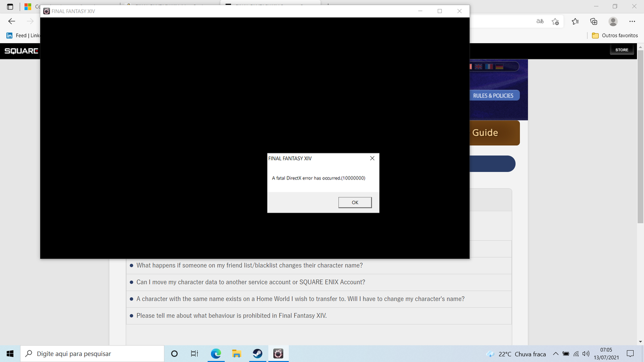Image resolution: width=644 pixels, height=362 pixels.
Task: Click the Guide banner button
Action: click(x=494, y=133)
